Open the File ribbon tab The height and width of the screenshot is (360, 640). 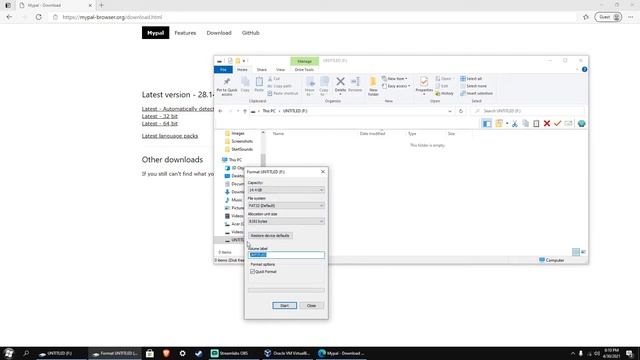tap(223, 70)
